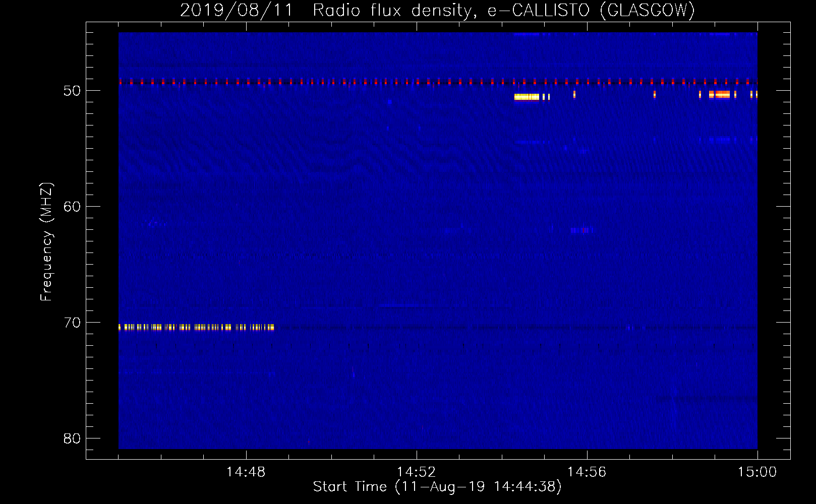Click the plot title "Radio flux density, e-CALLISTO (GLASGOW)"
Image resolution: width=816 pixels, height=504 pixels.
[503, 10]
